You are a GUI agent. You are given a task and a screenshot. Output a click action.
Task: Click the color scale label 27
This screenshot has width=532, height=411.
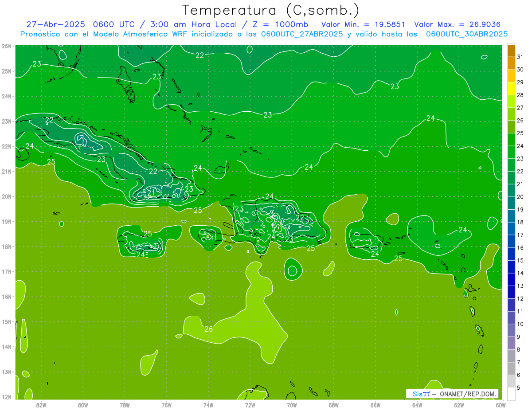520,108
